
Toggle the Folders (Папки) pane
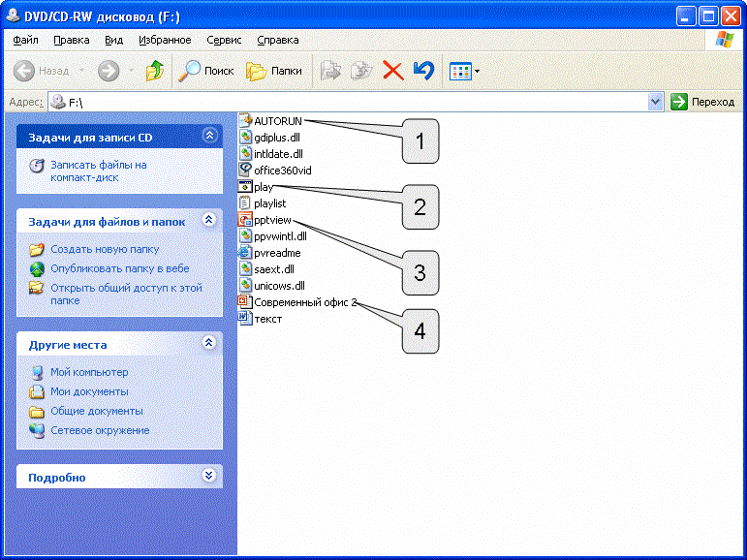(274, 71)
